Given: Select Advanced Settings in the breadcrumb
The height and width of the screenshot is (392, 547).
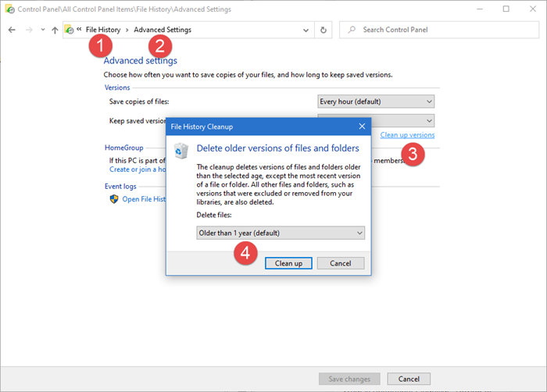Looking at the screenshot, I should [x=163, y=30].
